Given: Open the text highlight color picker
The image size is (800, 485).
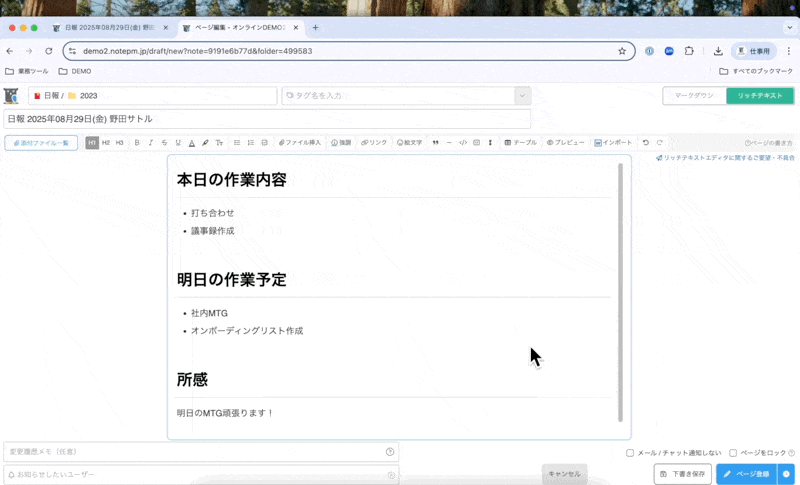Looking at the screenshot, I should tap(205, 143).
